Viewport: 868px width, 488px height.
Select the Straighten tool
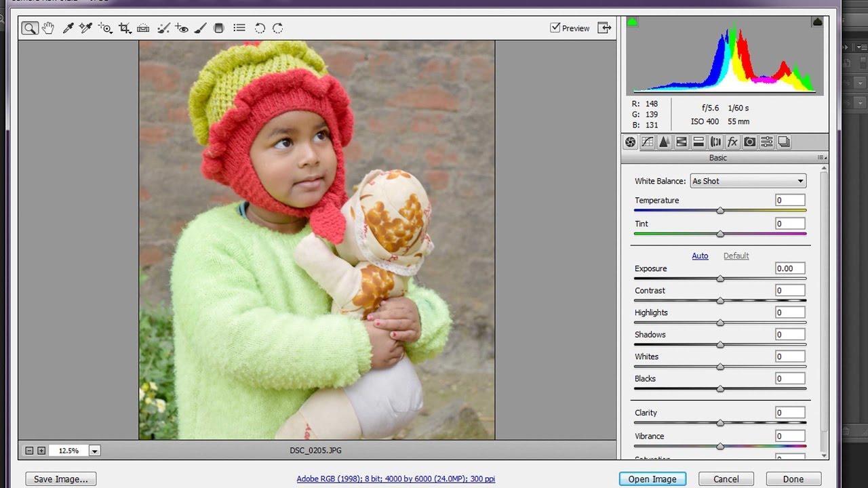point(143,28)
